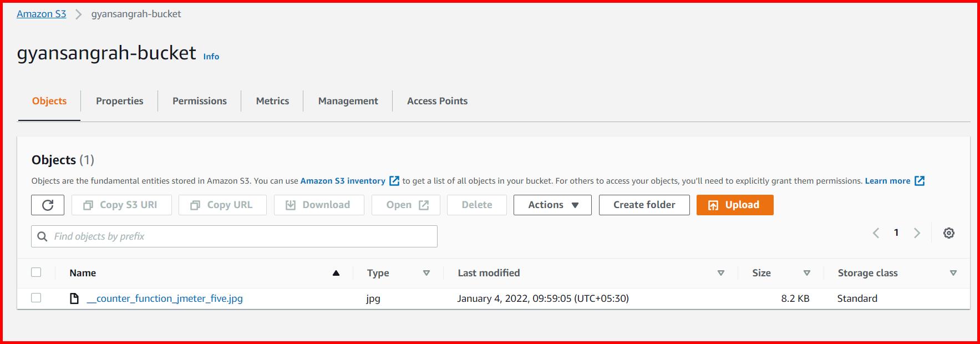Screen dimensions: 980x344
Task: Click the refresh objects icon button
Action: [x=48, y=205]
